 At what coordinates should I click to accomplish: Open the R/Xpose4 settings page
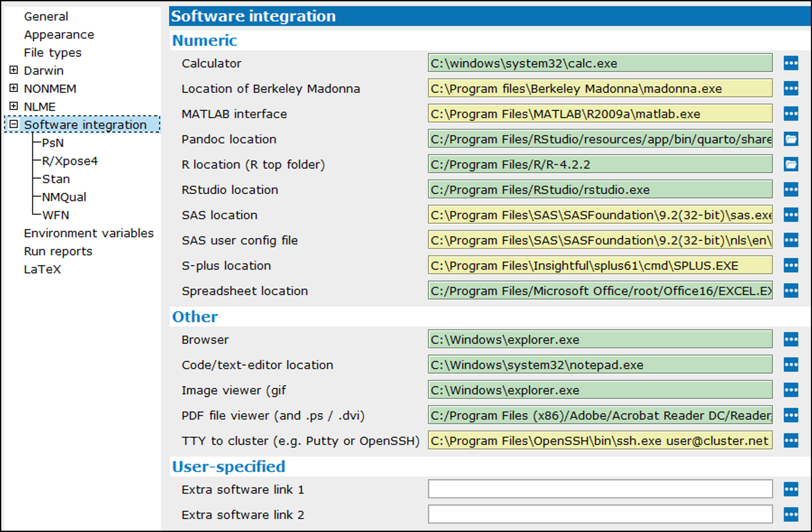pyautogui.click(x=70, y=161)
